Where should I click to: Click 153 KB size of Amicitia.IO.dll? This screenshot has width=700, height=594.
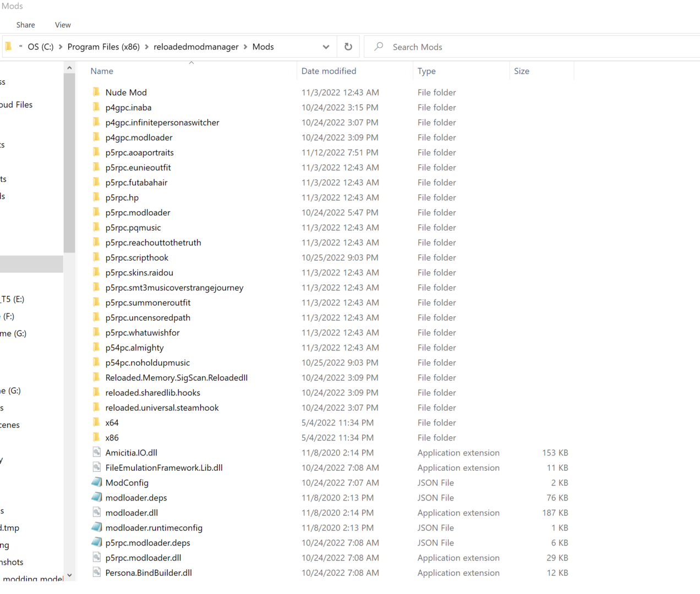point(555,453)
